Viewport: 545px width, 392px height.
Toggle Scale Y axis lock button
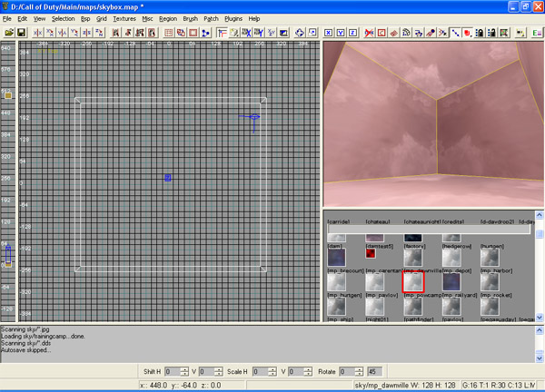coord(341,33)
